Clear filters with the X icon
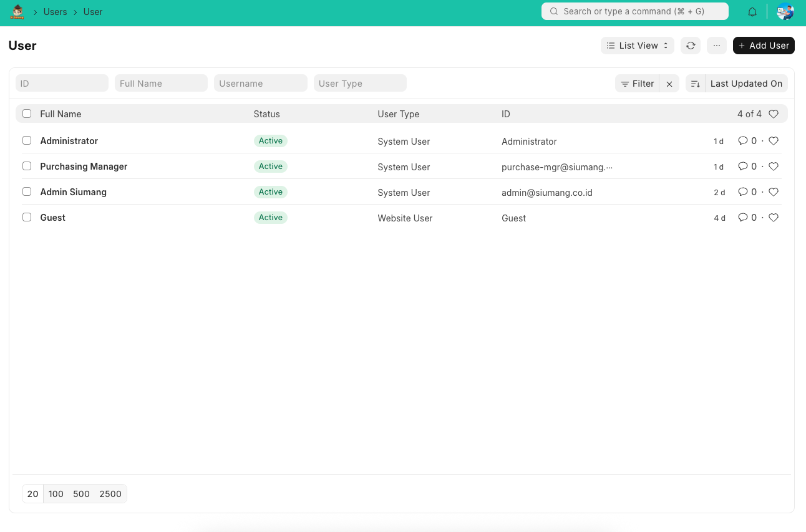The image size is (806, 532). (x=669, y=84)
